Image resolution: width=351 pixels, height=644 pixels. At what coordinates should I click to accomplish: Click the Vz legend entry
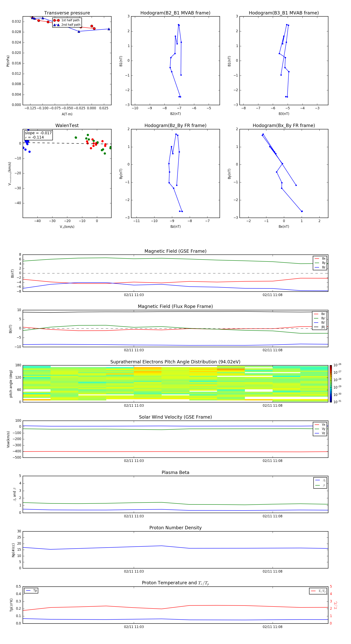pos(320,433)
